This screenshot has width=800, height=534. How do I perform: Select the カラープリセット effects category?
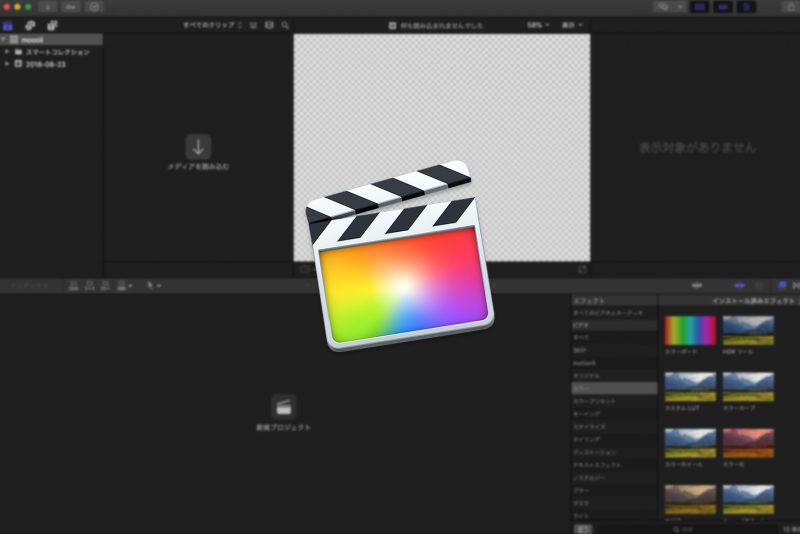pyautogui.click(x=614, y=401)
